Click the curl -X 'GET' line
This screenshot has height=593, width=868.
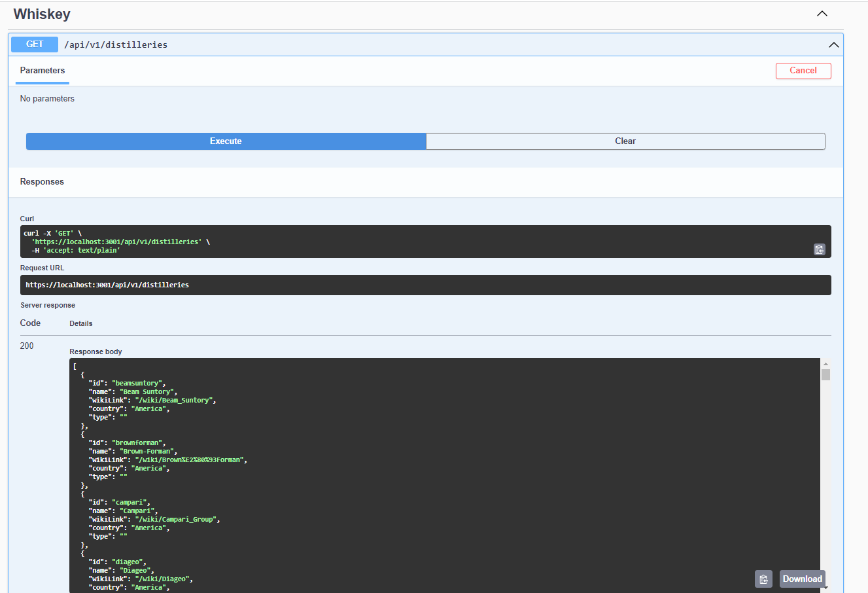pyautogui.click(x=53, y=234)
